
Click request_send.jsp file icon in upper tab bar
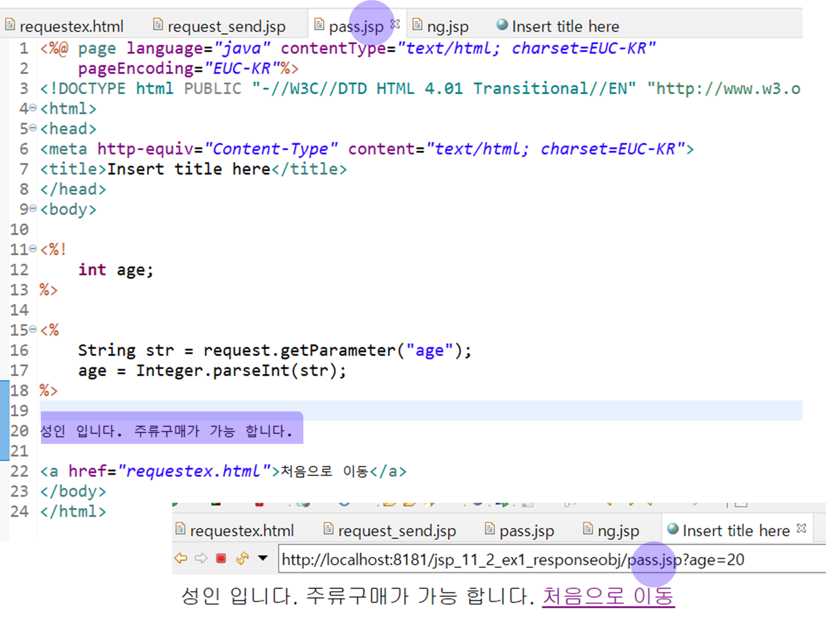(x=158, y=24)
